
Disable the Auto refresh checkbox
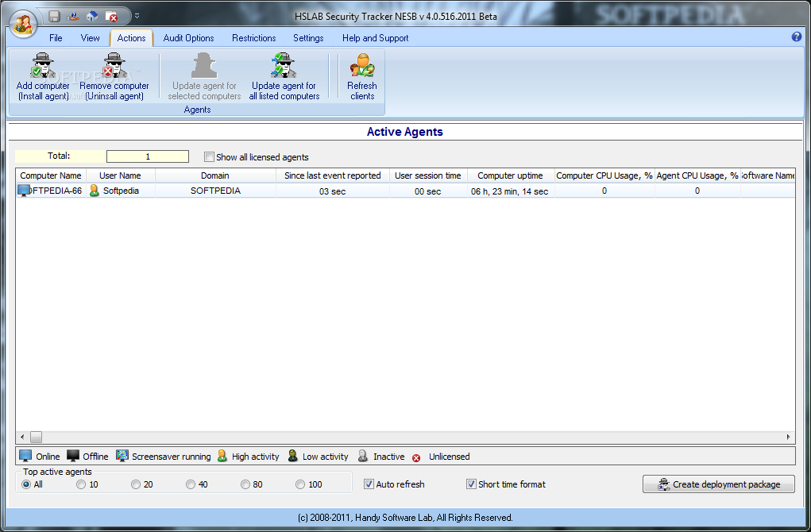pos(369,484)
